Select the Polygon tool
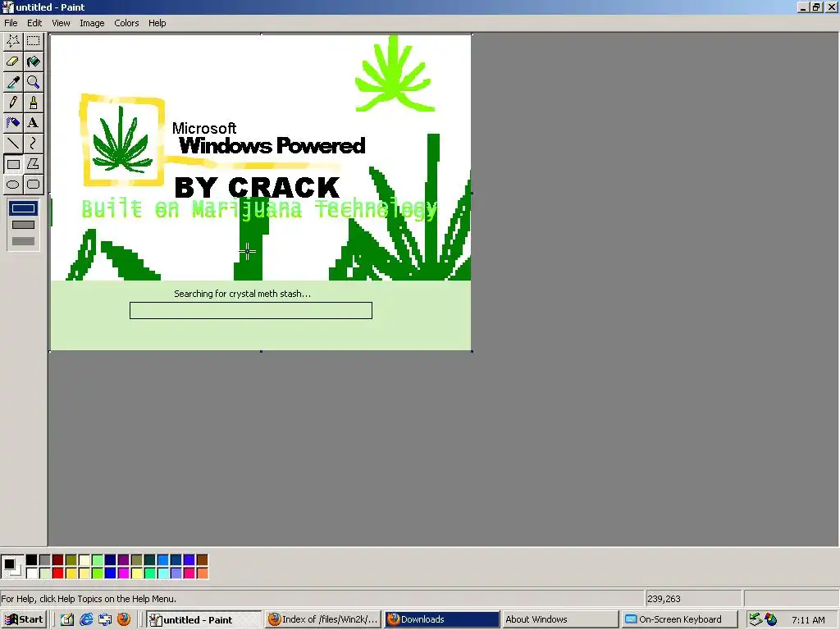The height and width of the screenshot is (630, 840). (x=33, y=164)
